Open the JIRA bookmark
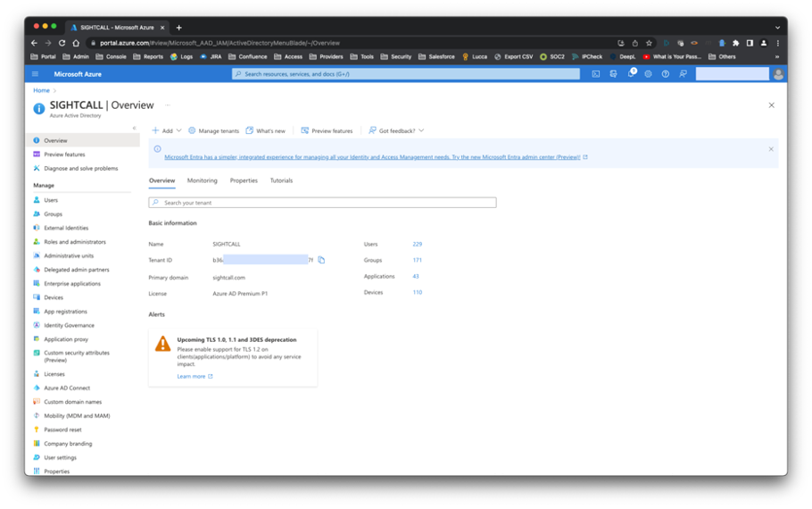This screenshot has width=812, height=509. pyautogui.click(x=211, y=57)
